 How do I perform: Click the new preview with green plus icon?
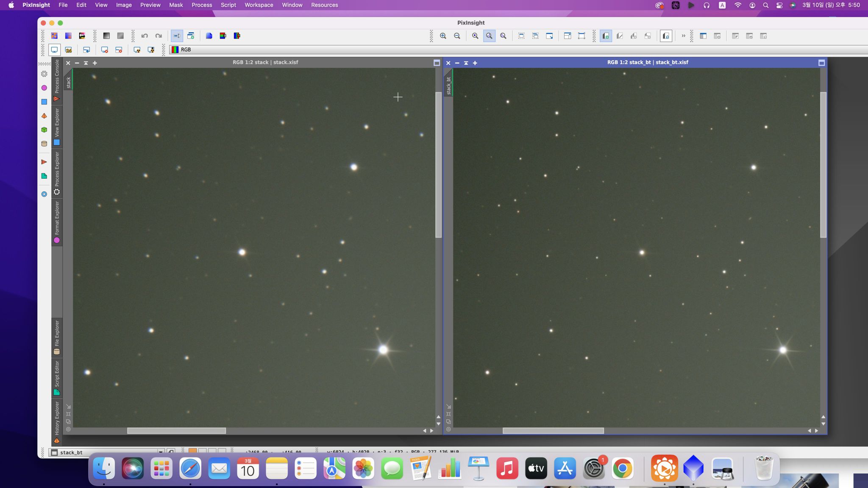click(606, 36)
